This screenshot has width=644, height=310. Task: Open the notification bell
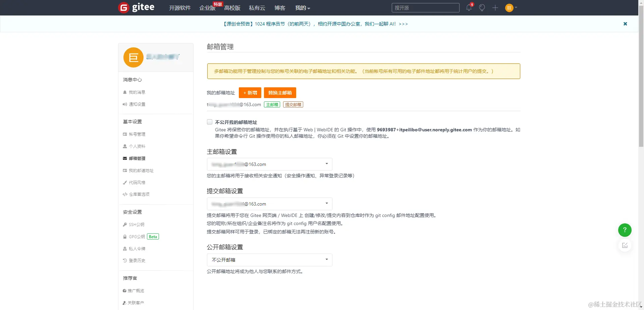pyautogui.click(x=469, y=7)
